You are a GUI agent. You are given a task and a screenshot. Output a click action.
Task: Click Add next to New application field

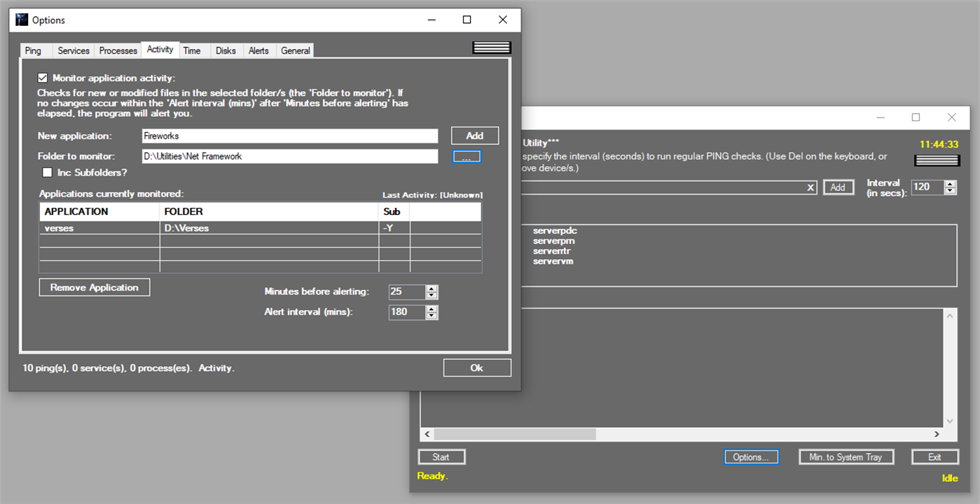475,136
